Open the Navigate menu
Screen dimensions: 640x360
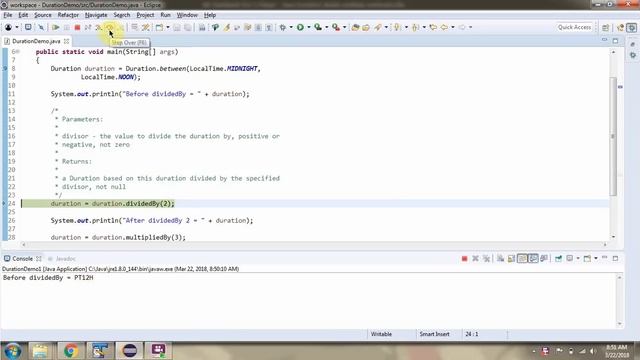(96, 15)
